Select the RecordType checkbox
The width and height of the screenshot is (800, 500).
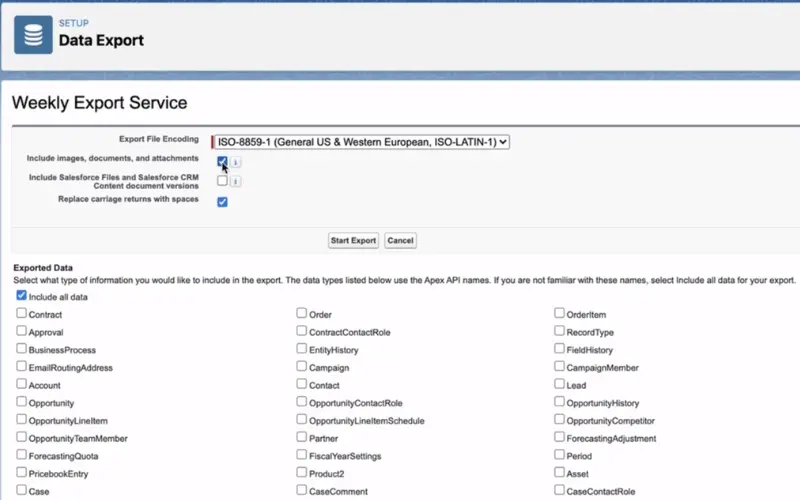point(559,331)
